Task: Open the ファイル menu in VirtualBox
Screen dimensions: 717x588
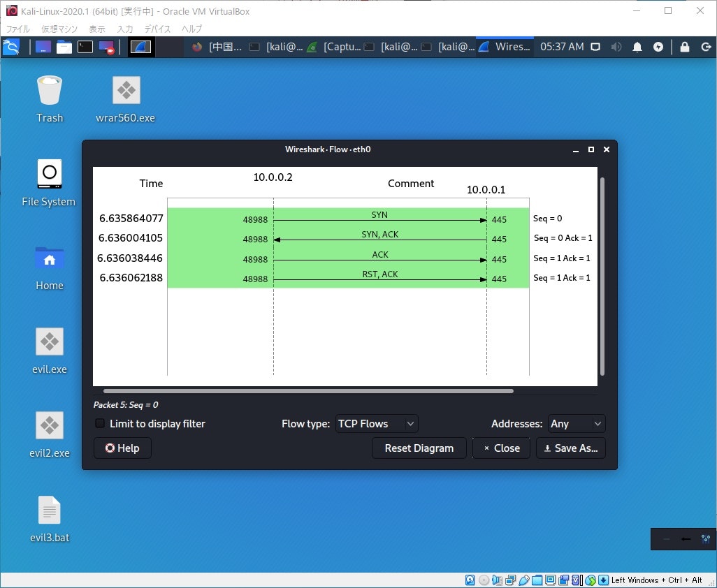Action: click(x=17, y=29)
